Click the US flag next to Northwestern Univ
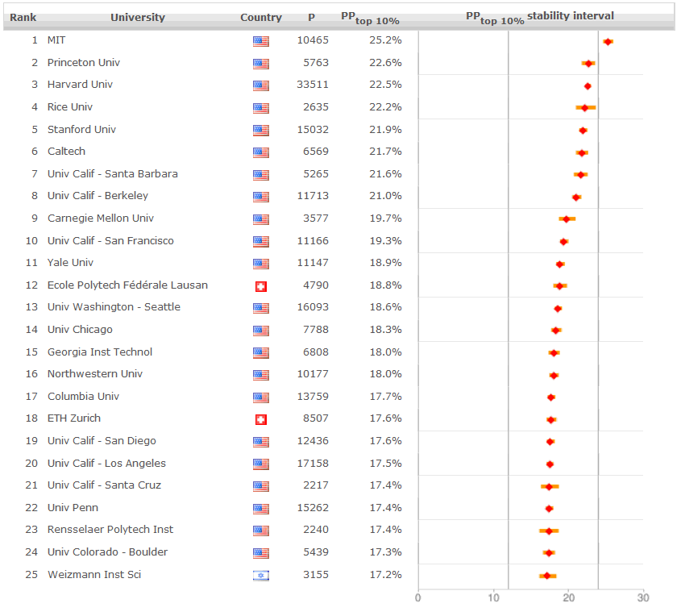This screenshot has width=681, height=616. [x=260, y=375]
